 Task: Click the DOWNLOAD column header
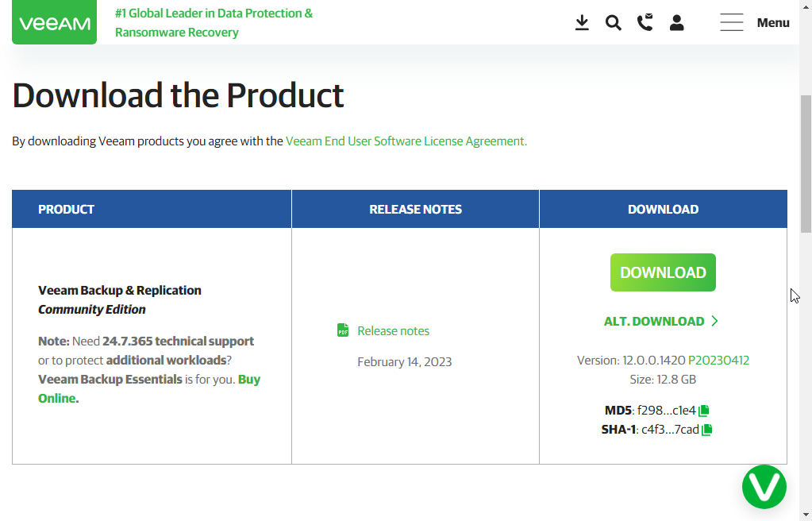[x=663, y=210]
